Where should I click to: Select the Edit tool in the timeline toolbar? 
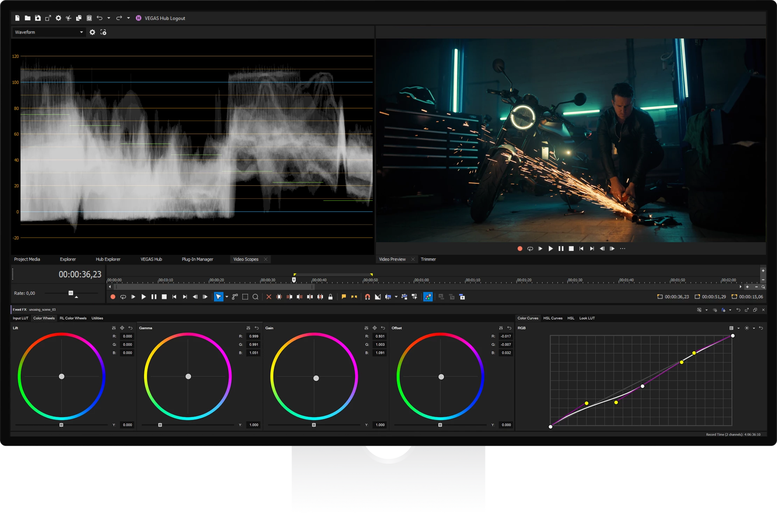click(219, 296)
